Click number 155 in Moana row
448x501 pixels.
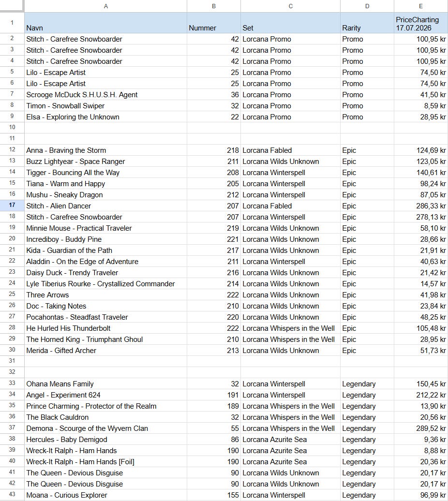click(214, 495)
